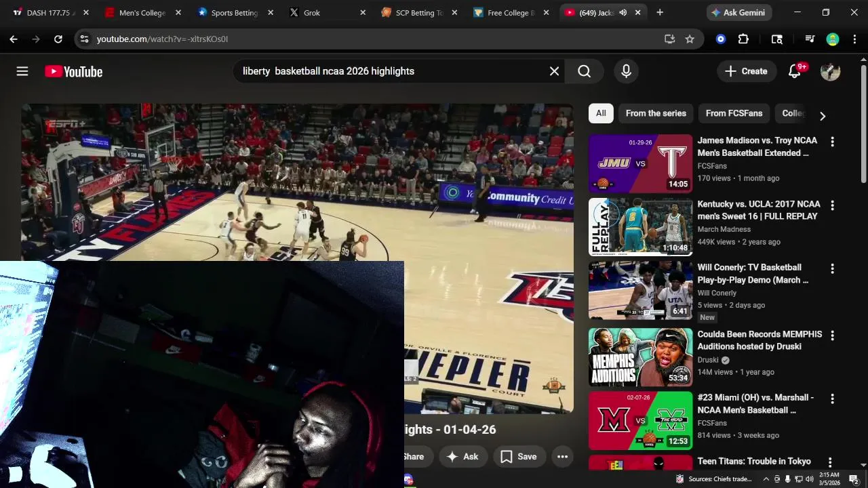The width and height of the screenshot is (868, 488).
Task: Switch to the Men's College tab
Action: click(x=142, y=12)
